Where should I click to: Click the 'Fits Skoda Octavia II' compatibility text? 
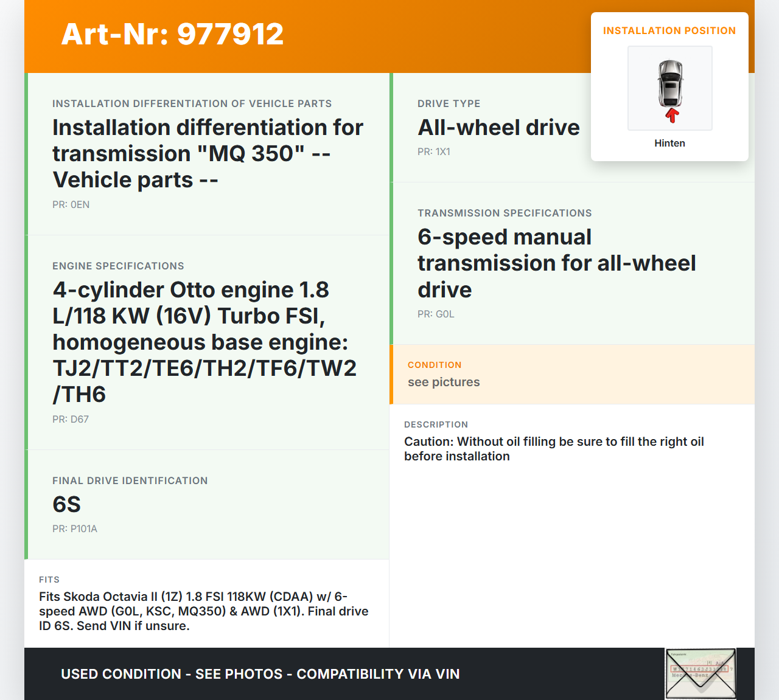click(x=203, y=611)
